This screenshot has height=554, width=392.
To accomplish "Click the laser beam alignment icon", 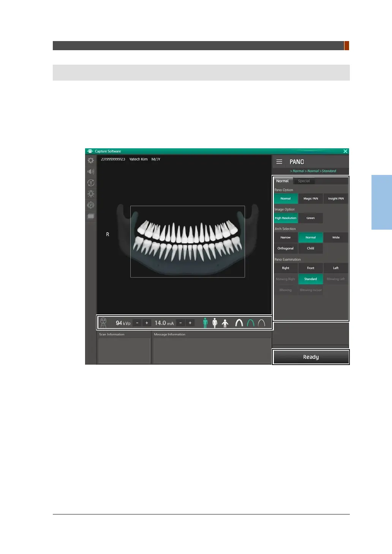I will tap(91, 194).
